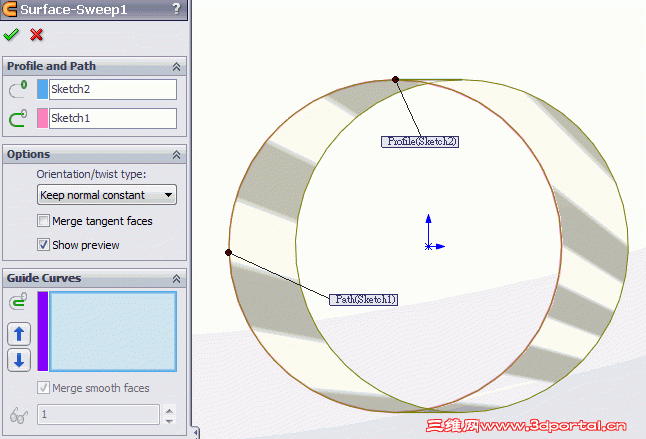Click the Surface-Sweep feature icon in header

point(9,9)
